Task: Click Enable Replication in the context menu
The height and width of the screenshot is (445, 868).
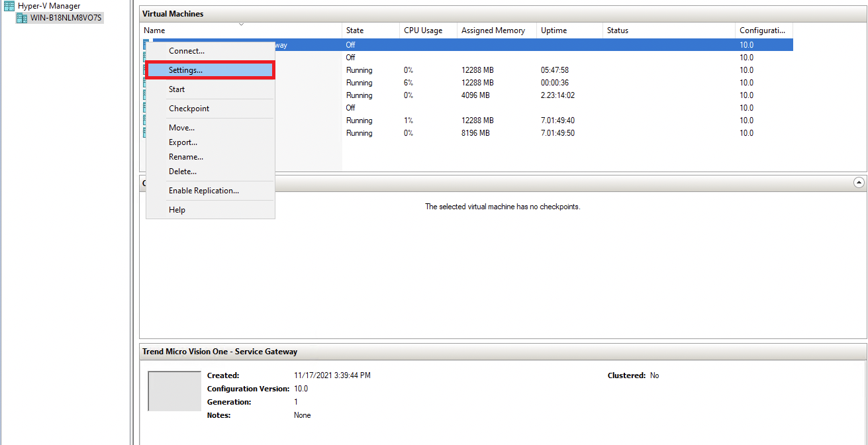Action: (x=203, y=190)
